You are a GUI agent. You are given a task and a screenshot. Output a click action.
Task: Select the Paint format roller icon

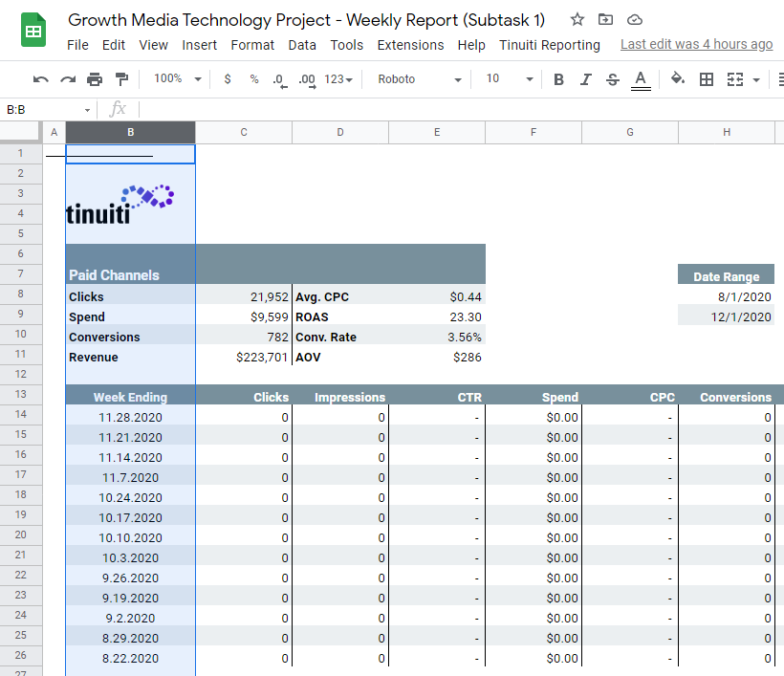click(121, 79)
